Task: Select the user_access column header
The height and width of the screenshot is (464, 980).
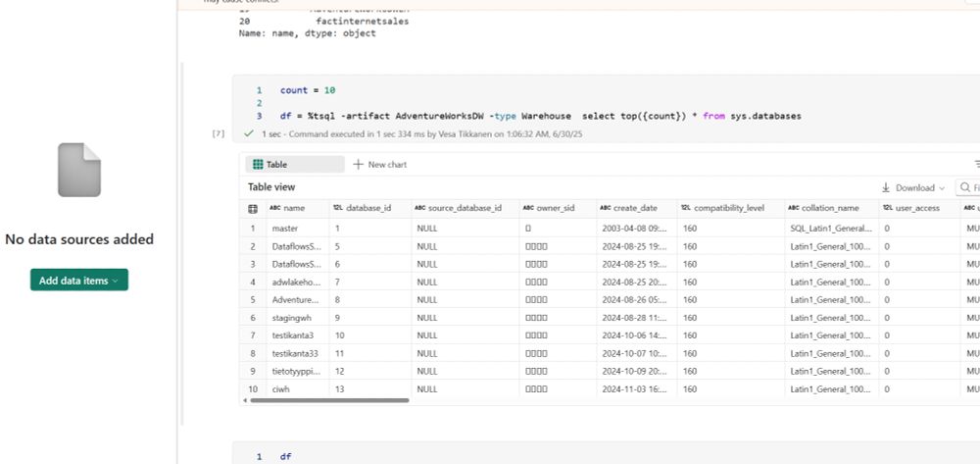Action: tap(918, 208)
